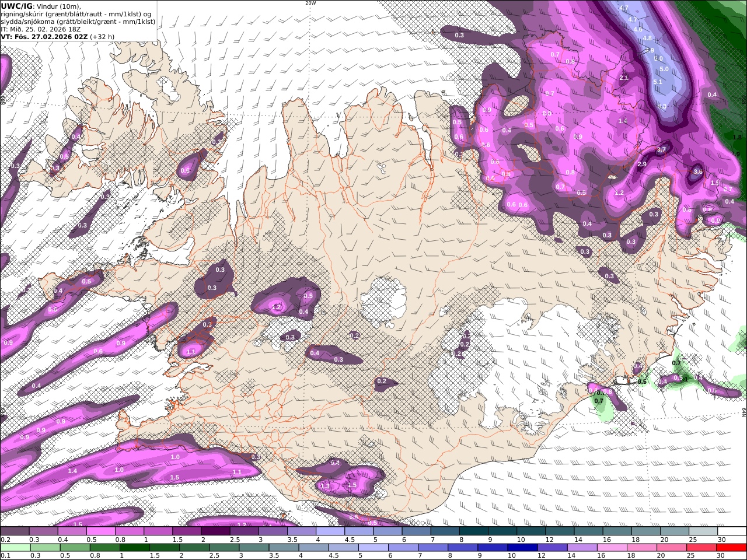This screenshot has height=560, width=747.
Task: Pick the bright red swatch ending lower scale
Action: (x=731, y=548)
